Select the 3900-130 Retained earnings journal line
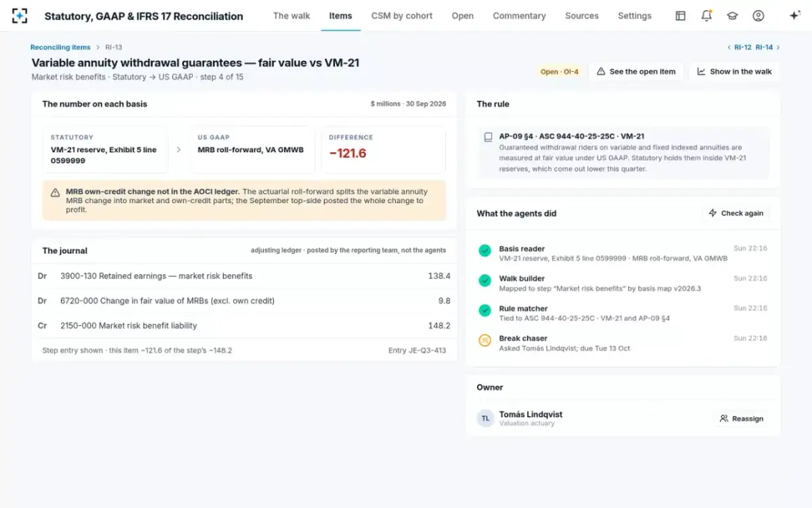The width and height of the screenshot is (812, 508). (x=244, y=276)
